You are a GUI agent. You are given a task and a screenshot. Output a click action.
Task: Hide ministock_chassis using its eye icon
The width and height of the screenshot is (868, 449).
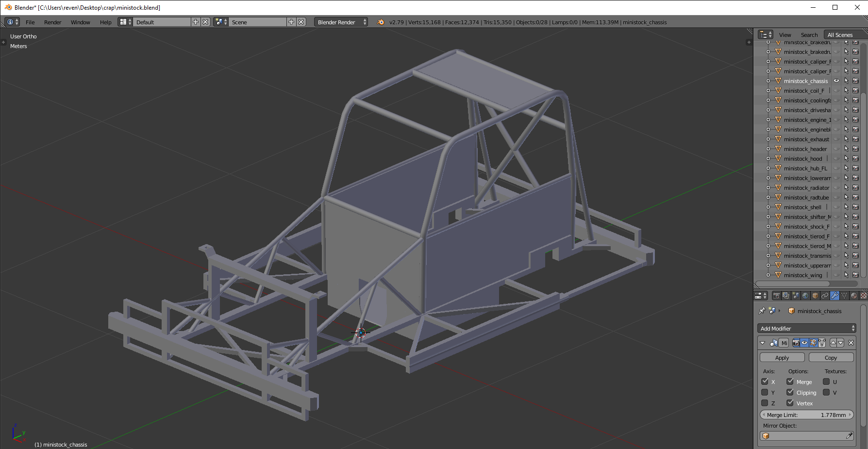[836, 81]
